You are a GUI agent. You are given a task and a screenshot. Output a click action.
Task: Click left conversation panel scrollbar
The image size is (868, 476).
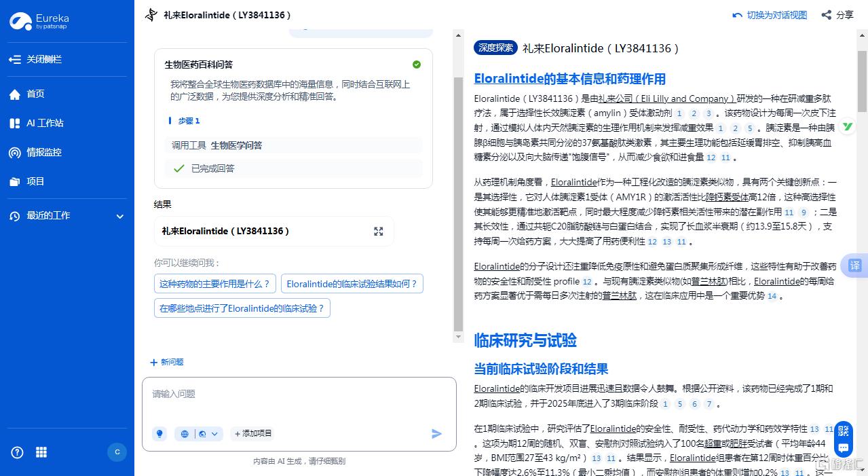(458, 204)
